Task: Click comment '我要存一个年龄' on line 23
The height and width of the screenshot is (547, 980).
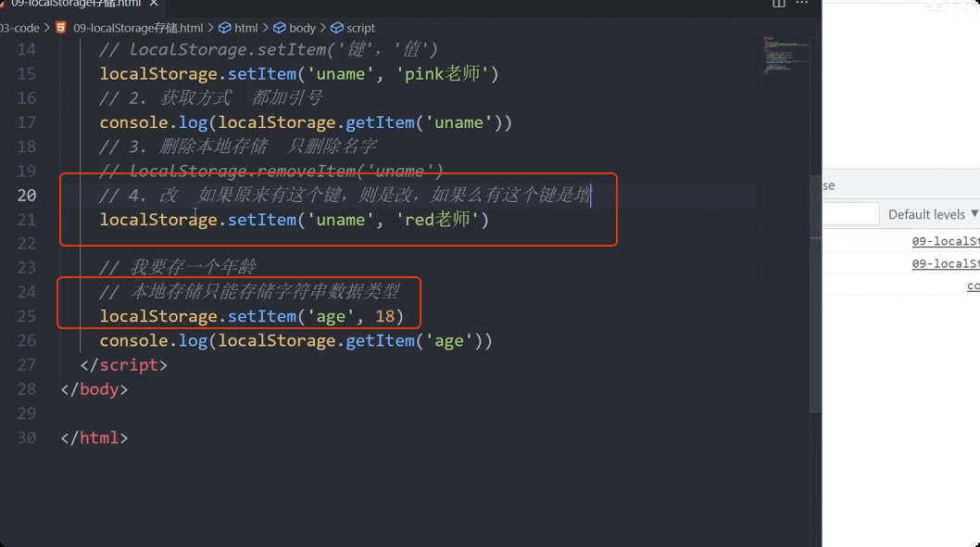Action: 193,268
